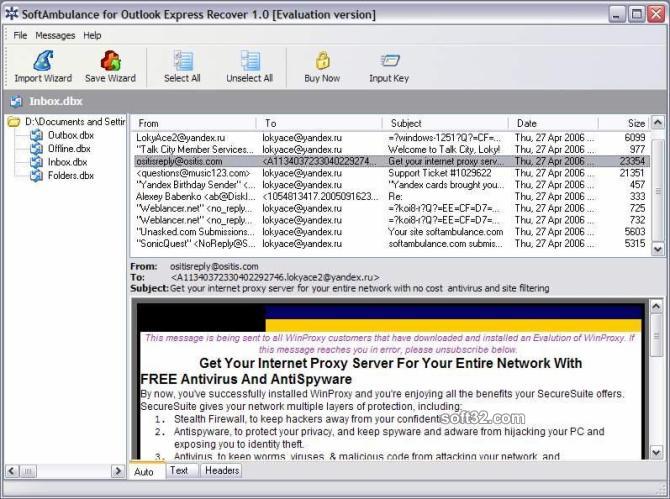Select Outbox.dbx in folder tree

(x=71, y=135)
